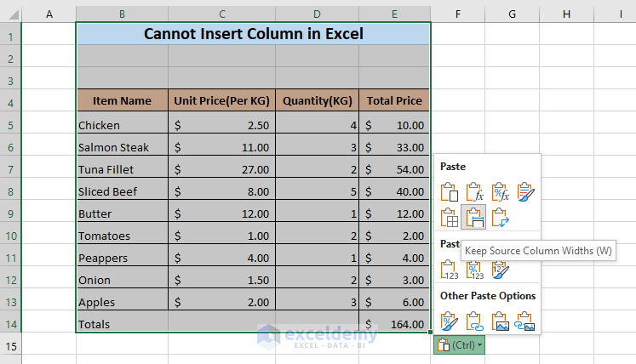Viewport: 636px width, 364px height.
Task: Choose Values & Source Formatting paste icon
Action: (500, 270)
